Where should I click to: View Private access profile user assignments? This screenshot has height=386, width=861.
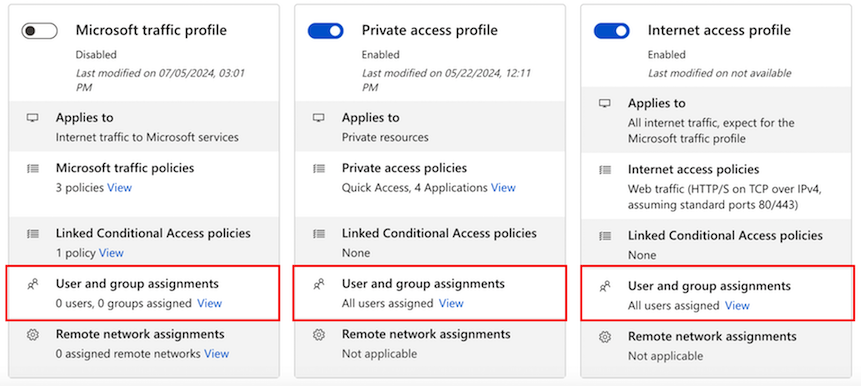[451, 303]
